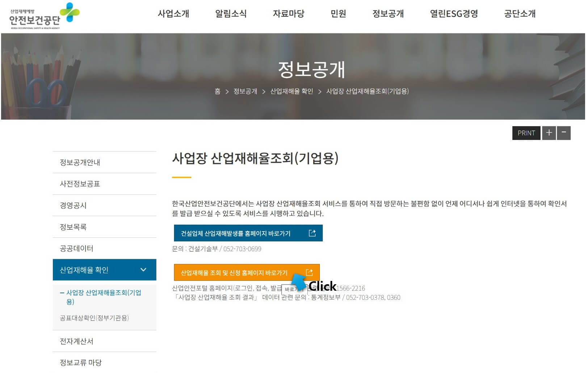Click the minus icon to reduce text
Viewport: 588px width, 373px height.
pyautogui.click(x=563, y=133)
